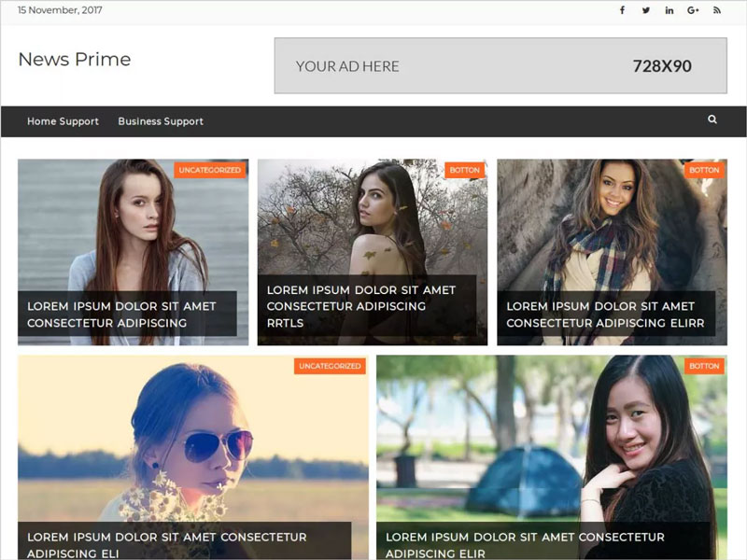Click Botton tag on scarf woman post
Screen dimensions: 747x560
pyautogui.click(x=704, y=170)
